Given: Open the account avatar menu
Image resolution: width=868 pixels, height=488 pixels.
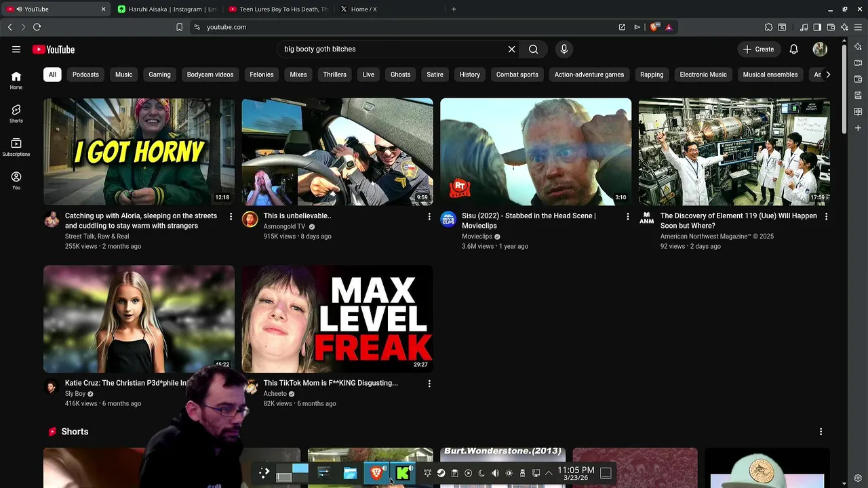Looking at the screenshot, I should pos(820,49).
